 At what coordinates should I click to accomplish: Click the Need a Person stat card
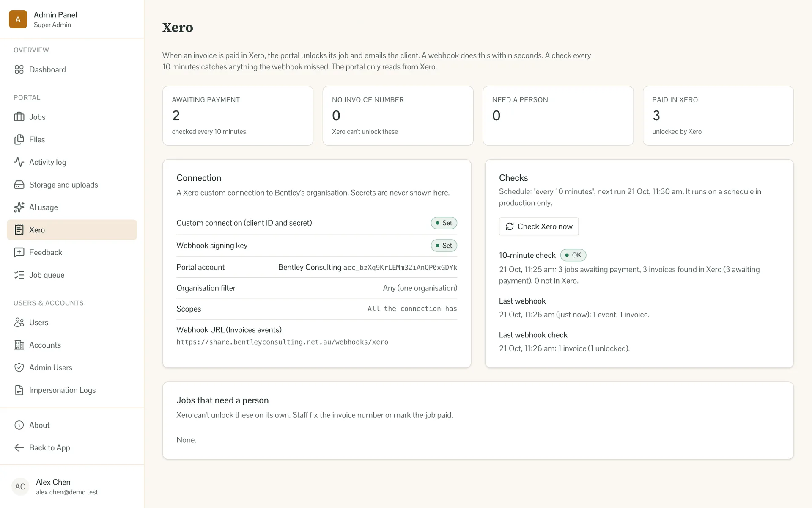[x=558, y=116]
